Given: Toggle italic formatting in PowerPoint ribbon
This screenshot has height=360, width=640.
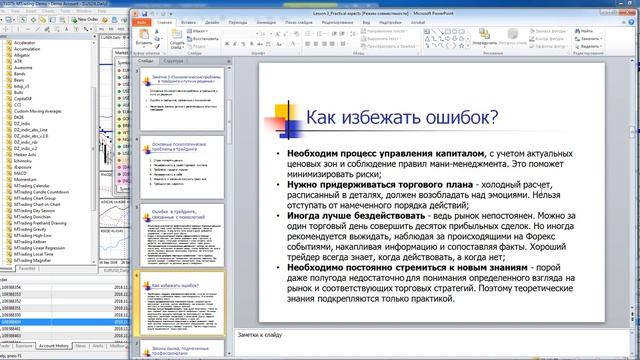Looking at the screenshot, I should coord(235,44).
